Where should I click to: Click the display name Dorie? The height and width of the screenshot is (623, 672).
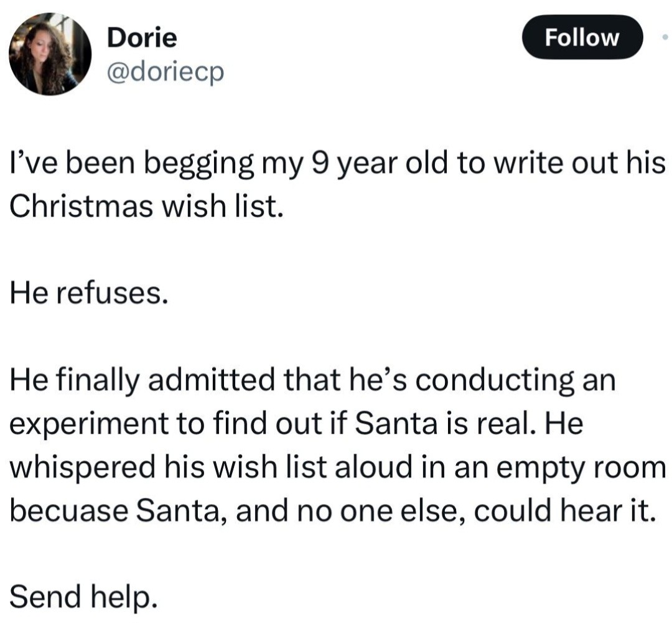click(142, 38)
